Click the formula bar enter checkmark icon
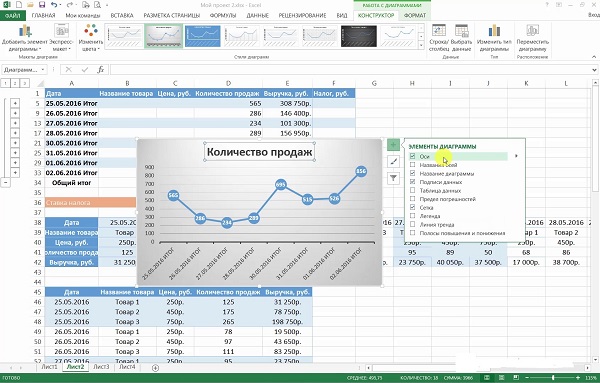The image size is (600, 383). [85, 70]
